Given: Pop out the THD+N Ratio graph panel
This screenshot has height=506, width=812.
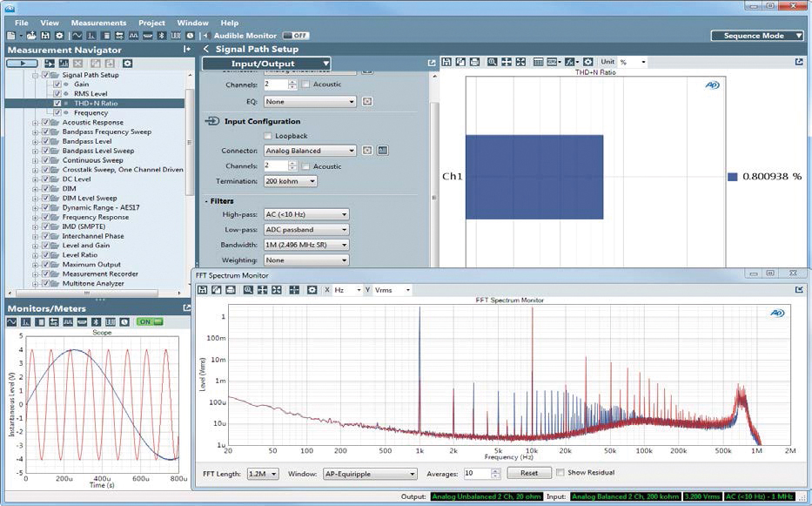Looking at the screenshot, I should click(x=799, y=62).
